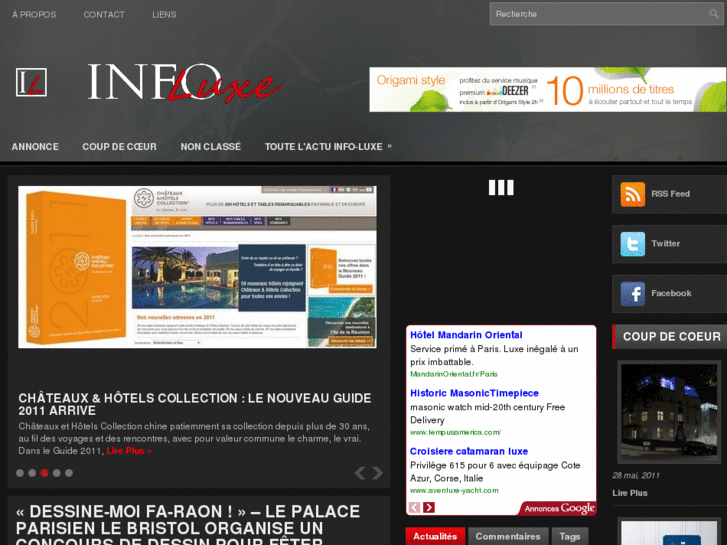Click next ads arrow in Google box
This screenshot has width=727, height=545.
(429, 507)
